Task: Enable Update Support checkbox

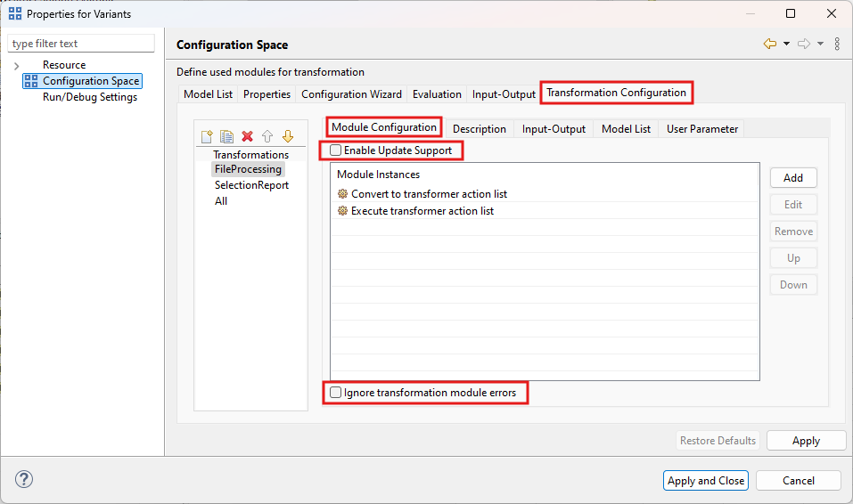Action: pos(336,150)
